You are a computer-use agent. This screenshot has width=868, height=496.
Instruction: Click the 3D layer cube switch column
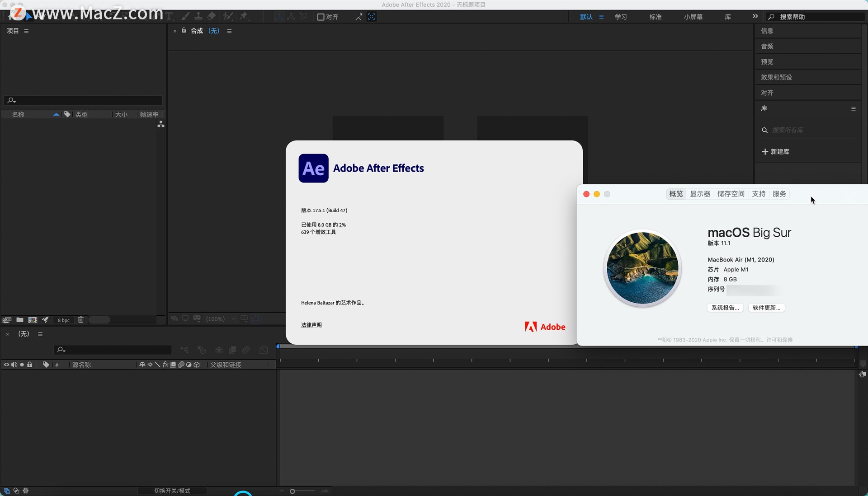(x=197, y=365)
